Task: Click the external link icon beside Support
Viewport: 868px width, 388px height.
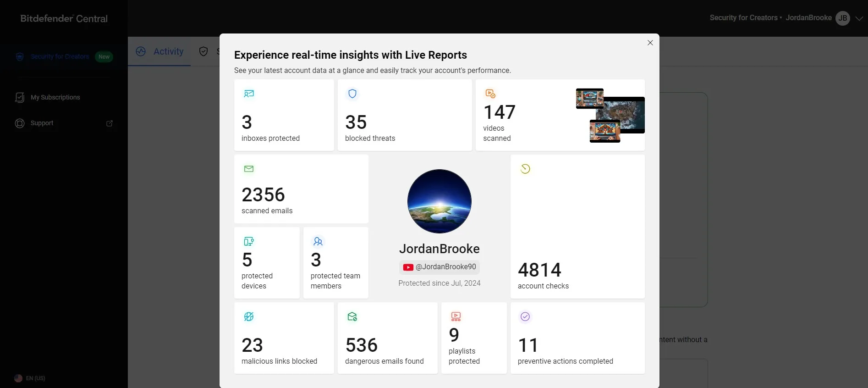Action: point(110,123)
